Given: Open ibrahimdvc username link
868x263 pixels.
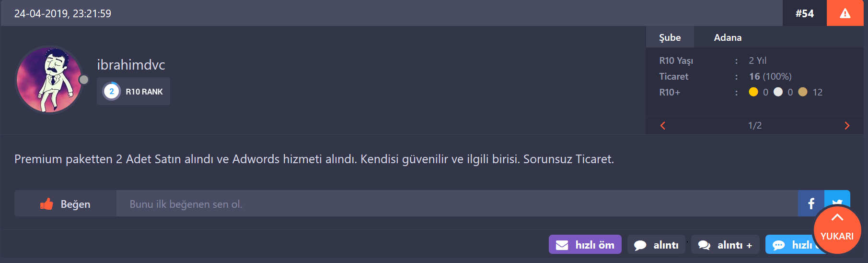Looking at the screenshot, I should click(x=131, y=65).
